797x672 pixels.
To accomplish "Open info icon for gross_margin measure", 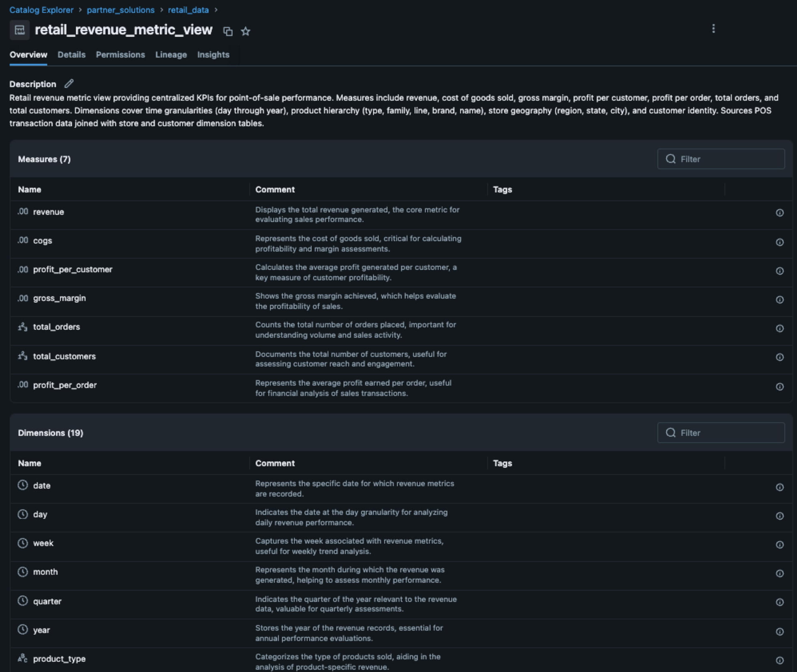I will [780, 300].
